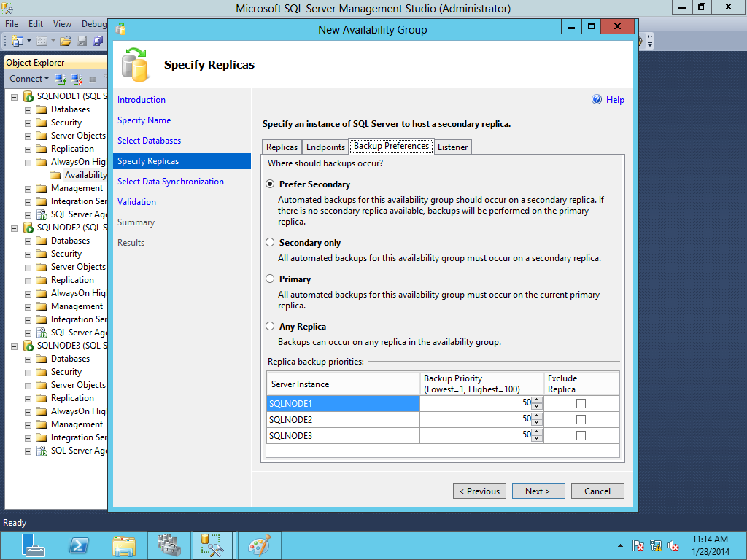Click the Save All icon in toolbar
Viewport: 747px width, 560px height.
98,41
